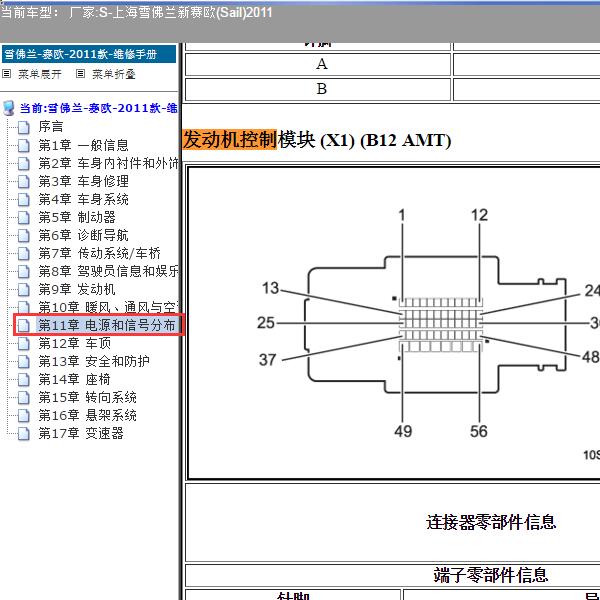600x600 pixels.
Task: Click the 雪佛兰-赛欧-2011款-维修手册 panel header
Action: tap(89, 54)
